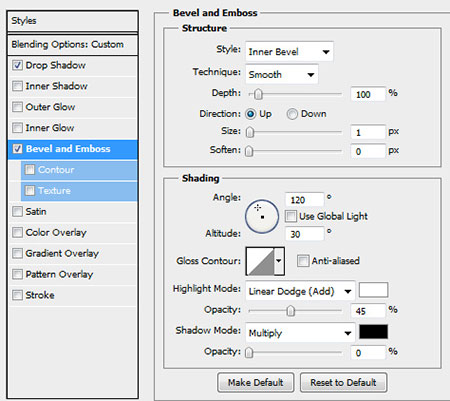Open the Gloss Contour picker arrow
The height and width of the screenshot is (401, 450).
coord(279,261)
